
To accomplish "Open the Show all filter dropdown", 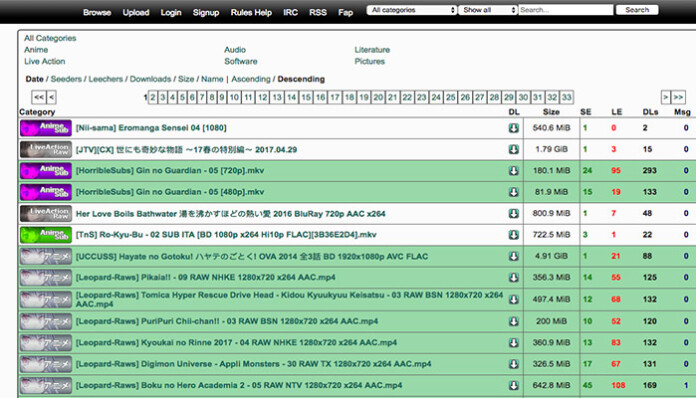I will (x=488, y=10).
